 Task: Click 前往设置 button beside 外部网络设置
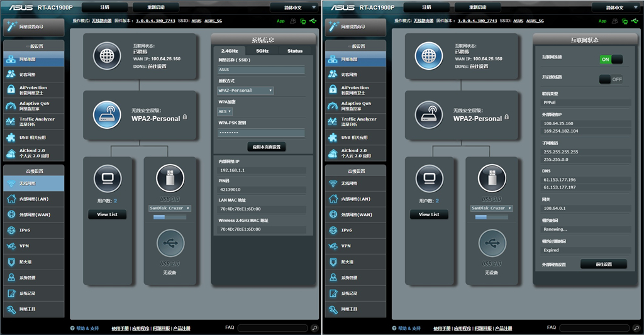(x=603, y=264)
